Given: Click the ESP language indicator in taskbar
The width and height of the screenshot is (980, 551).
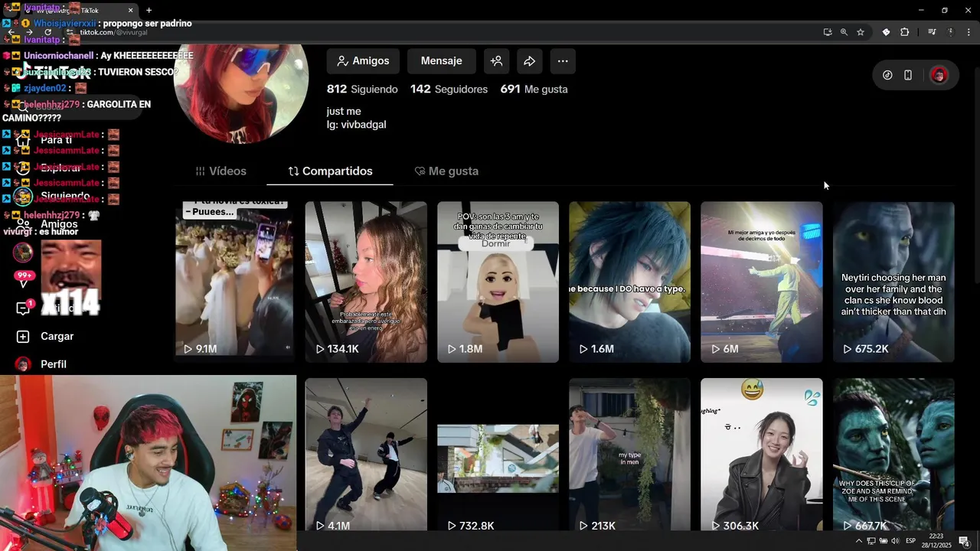Looking at the screenshot, I should 911,541.
